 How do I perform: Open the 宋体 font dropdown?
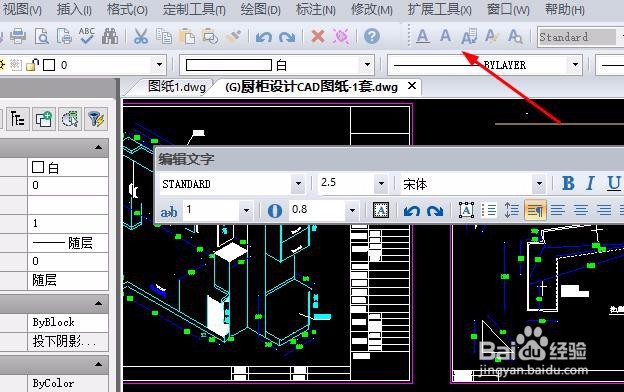(539, 184)
